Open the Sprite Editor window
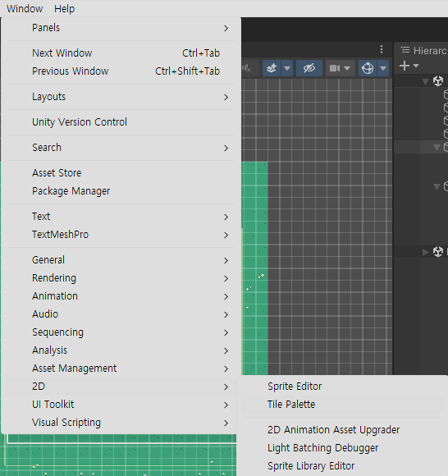448x476 pixels. pos(342,387)
